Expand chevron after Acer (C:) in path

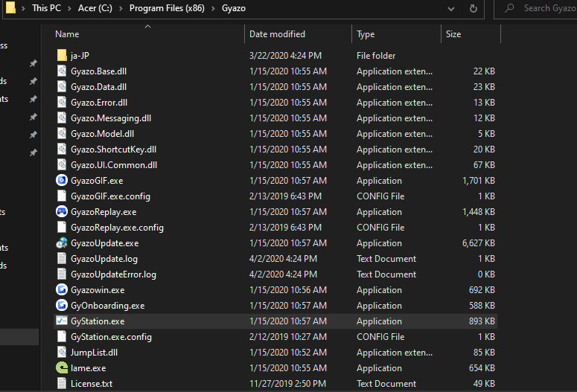tap(121, 8)
